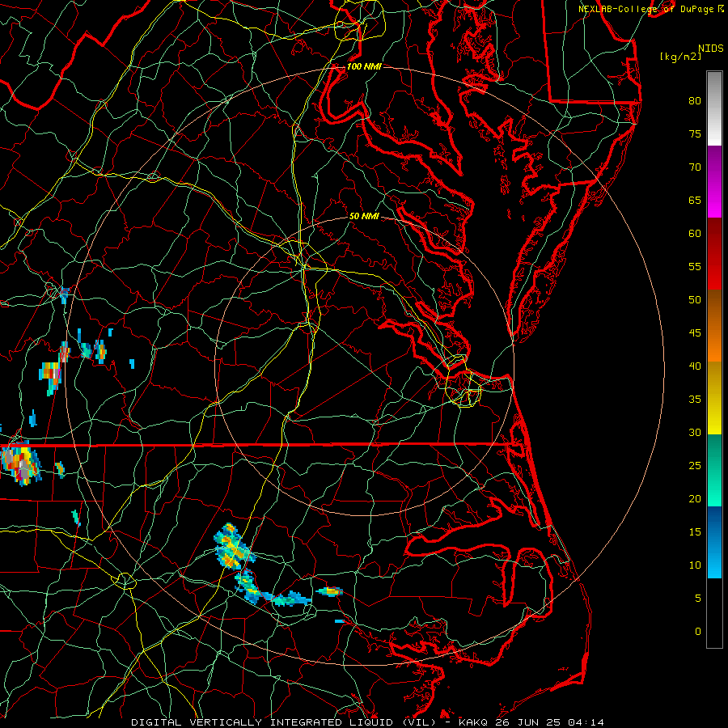This screenshot has width=728, height=728.
Task: Click the dark red segment of the color bar
Action: 714,254
